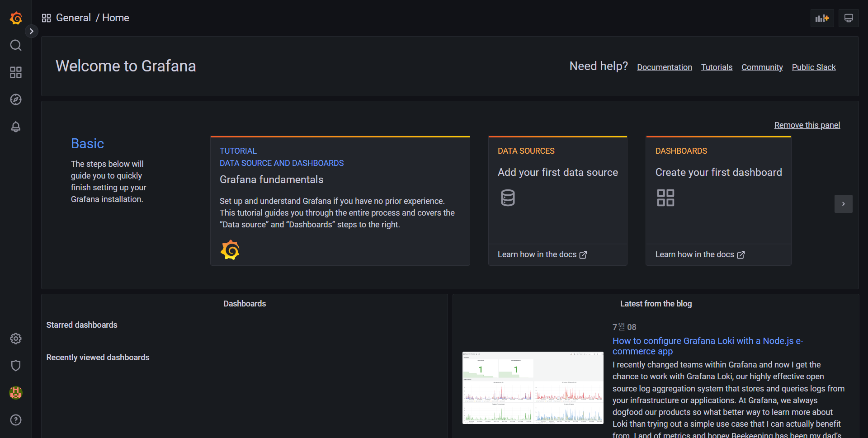Screen dimensions: 868x438
Task: Click Create your first dashboard
Action: (718, 172)
